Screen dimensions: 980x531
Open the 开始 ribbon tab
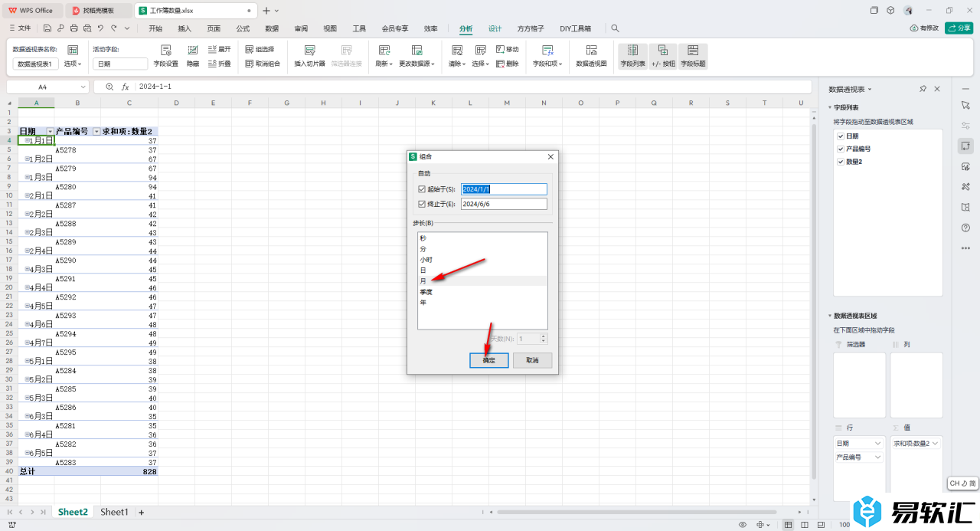(x=155, y=28)
